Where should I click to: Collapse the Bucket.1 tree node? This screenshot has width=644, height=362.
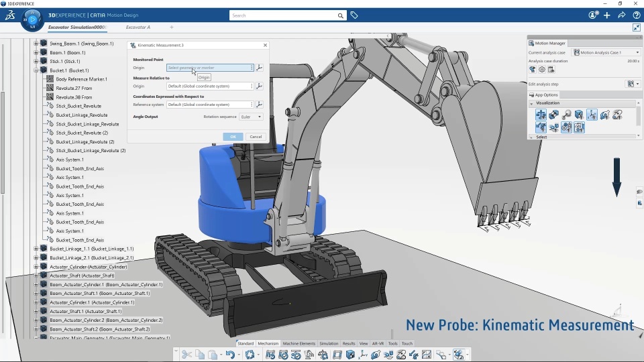[36, 70]
